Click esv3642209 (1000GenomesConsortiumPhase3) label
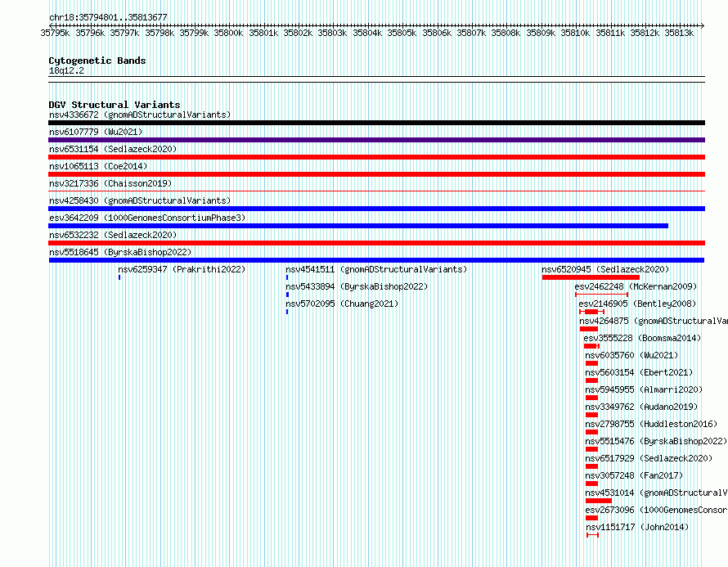Image resolution: width=728 pixels, height=567 pixels. [x=147, y=218]
